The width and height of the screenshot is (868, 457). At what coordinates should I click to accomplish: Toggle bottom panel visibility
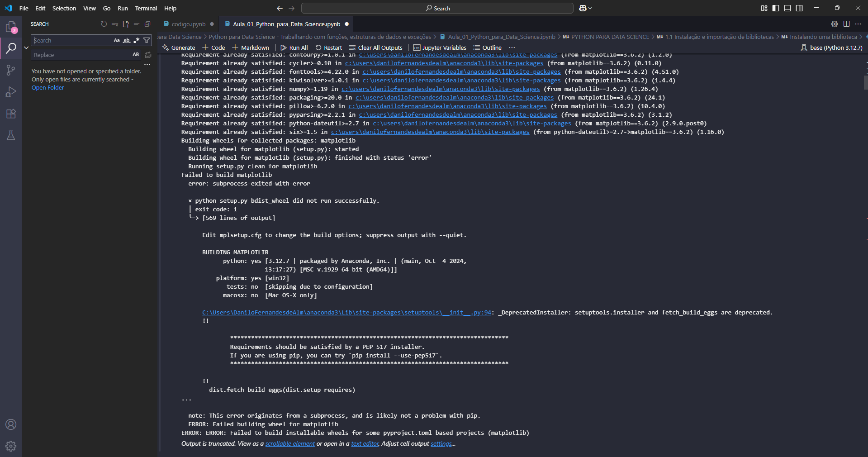(x=787, y=8)
